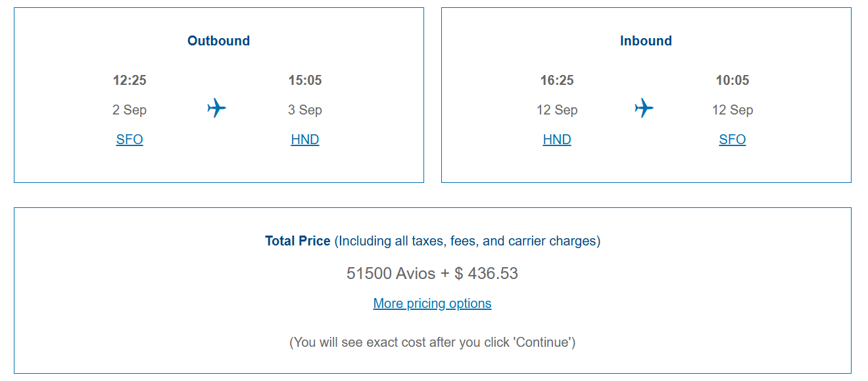Select the 10:05 inbound arrival time
The height and width of the screenshot is (381, 868).
pos(733,80)
